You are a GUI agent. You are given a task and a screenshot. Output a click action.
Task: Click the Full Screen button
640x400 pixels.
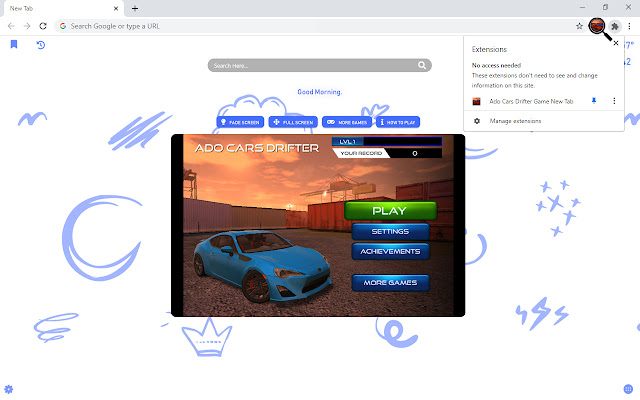(x=293, y=122)
